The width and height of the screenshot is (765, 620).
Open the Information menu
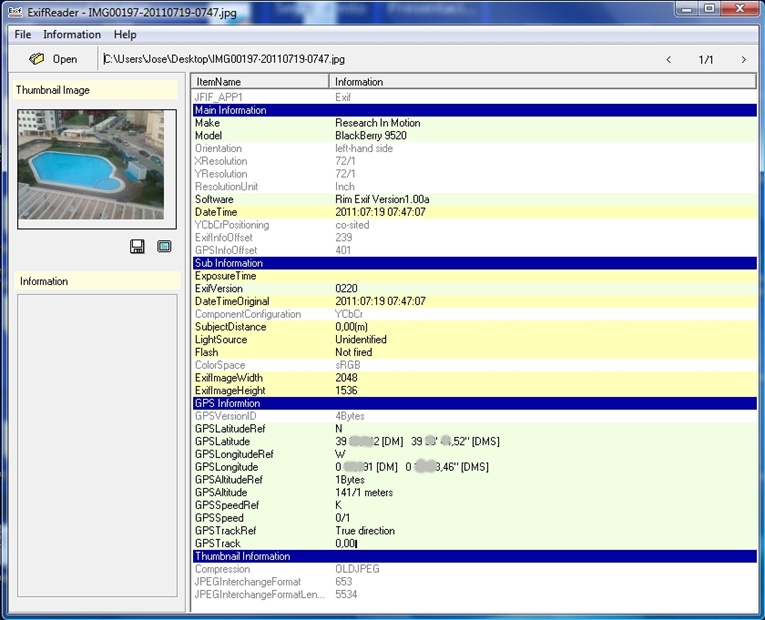tap(72, 35)
